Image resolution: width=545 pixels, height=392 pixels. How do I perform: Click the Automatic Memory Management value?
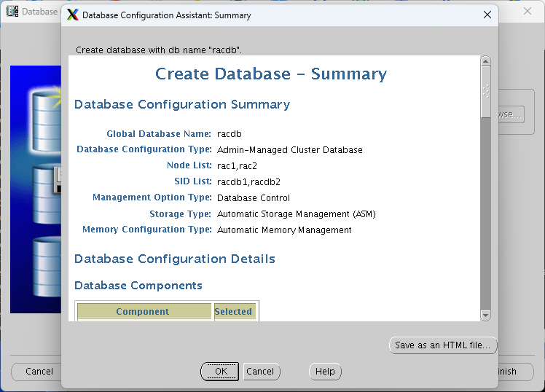pyautogui.click(x=284, y=230)
